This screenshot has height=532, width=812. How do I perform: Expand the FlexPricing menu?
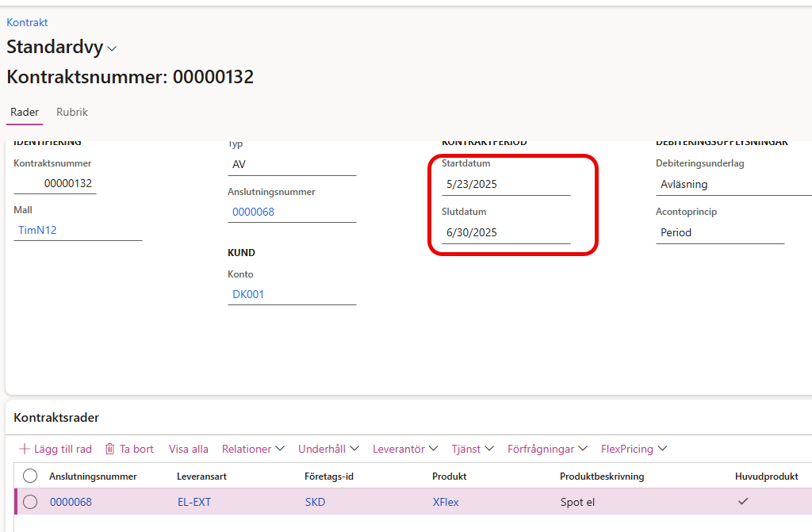[634, 449]
